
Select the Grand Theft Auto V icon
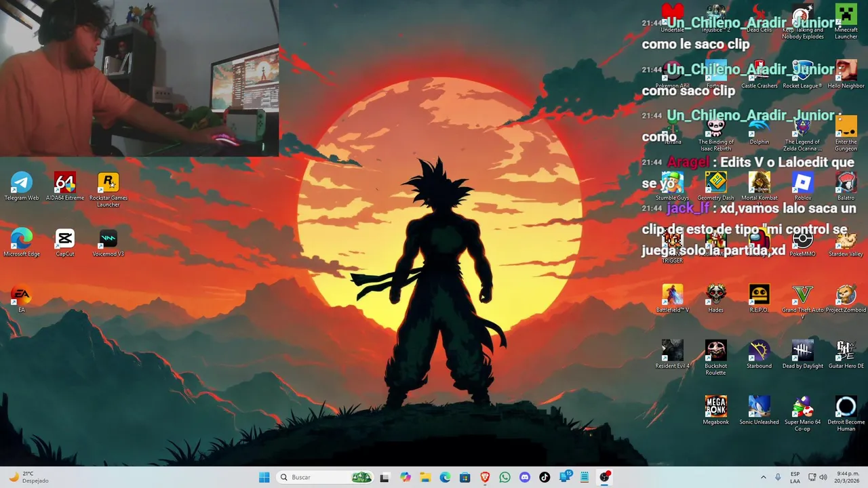802,302
